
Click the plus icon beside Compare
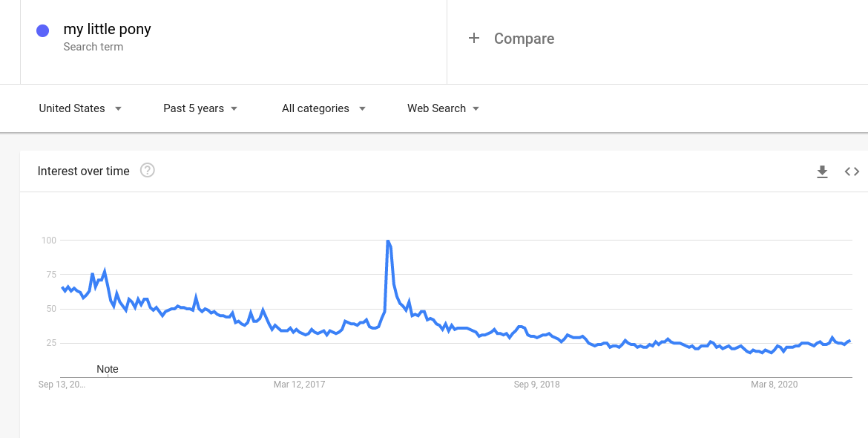tap(474, 38)
